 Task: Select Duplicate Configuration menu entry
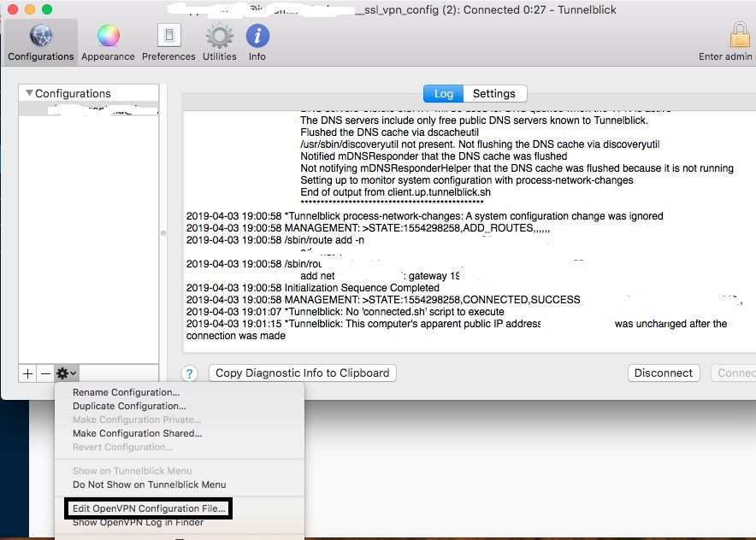pos(129,406)
